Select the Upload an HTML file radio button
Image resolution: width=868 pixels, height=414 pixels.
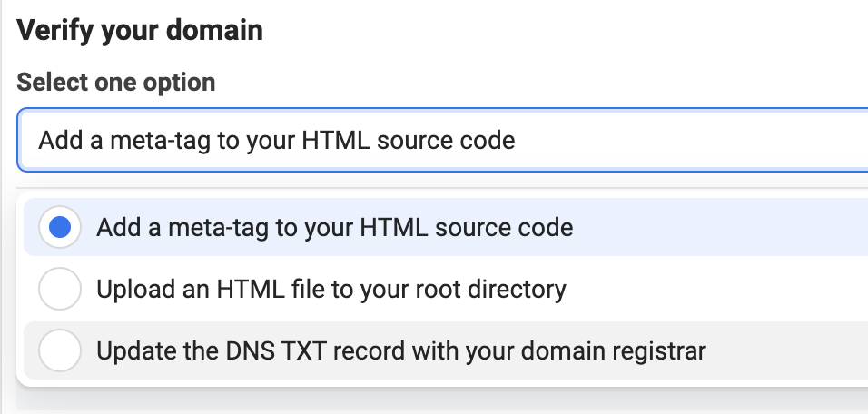tap(60, 290)
